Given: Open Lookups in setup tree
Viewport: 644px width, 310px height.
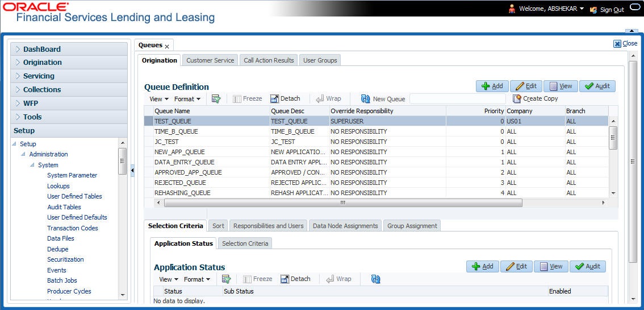Looking at the screenshot, I should click(58, 186).
